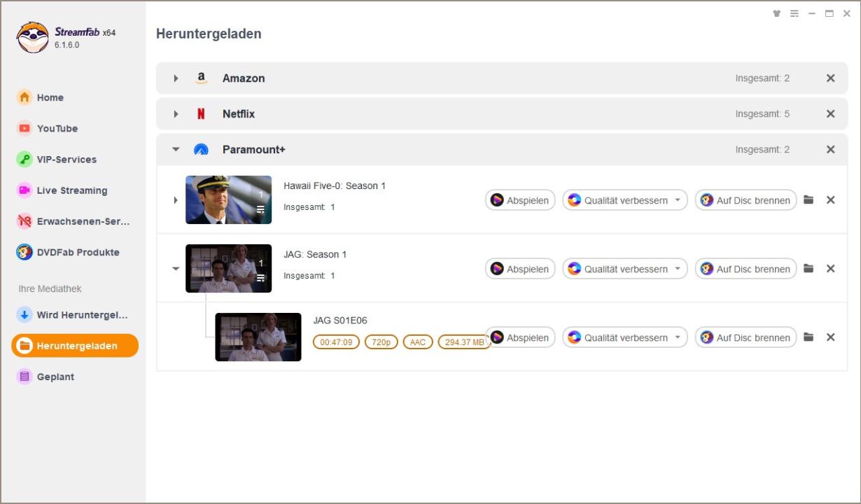Click the JAG: Season 1 title
The height and width of the screenshot is (504, 861).
[x=315, y=254]
